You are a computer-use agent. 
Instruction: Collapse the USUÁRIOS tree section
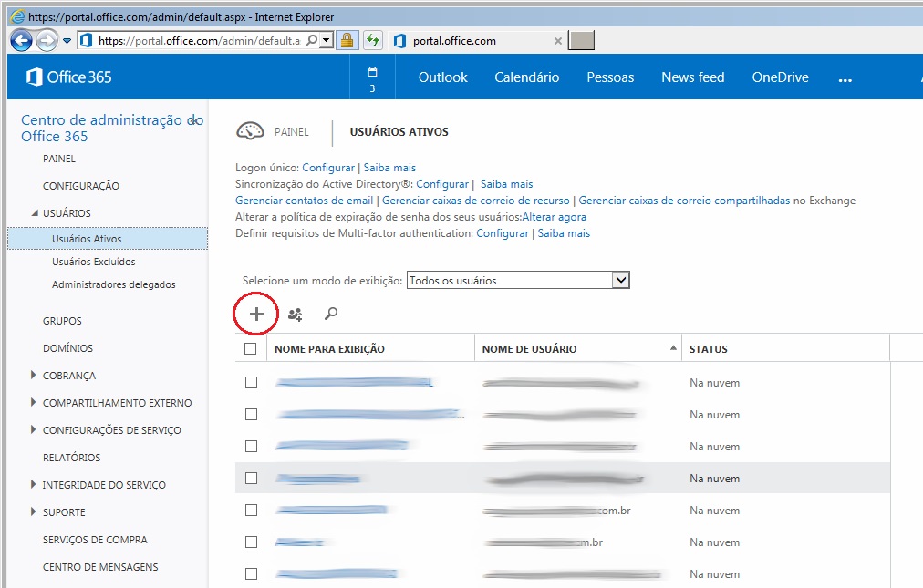[35, 213]
